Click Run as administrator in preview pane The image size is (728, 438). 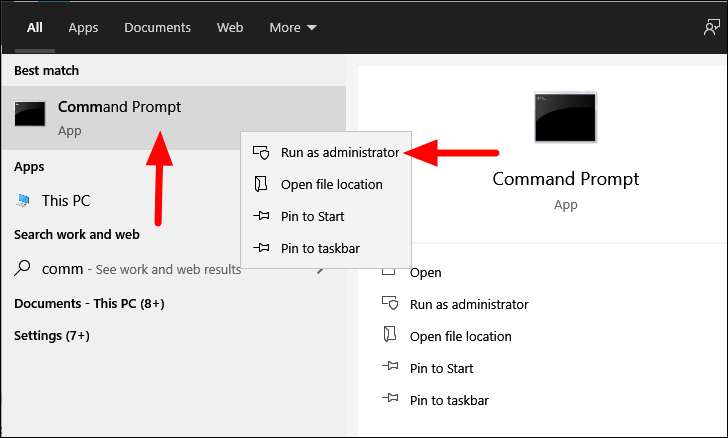tap(469, 305)
